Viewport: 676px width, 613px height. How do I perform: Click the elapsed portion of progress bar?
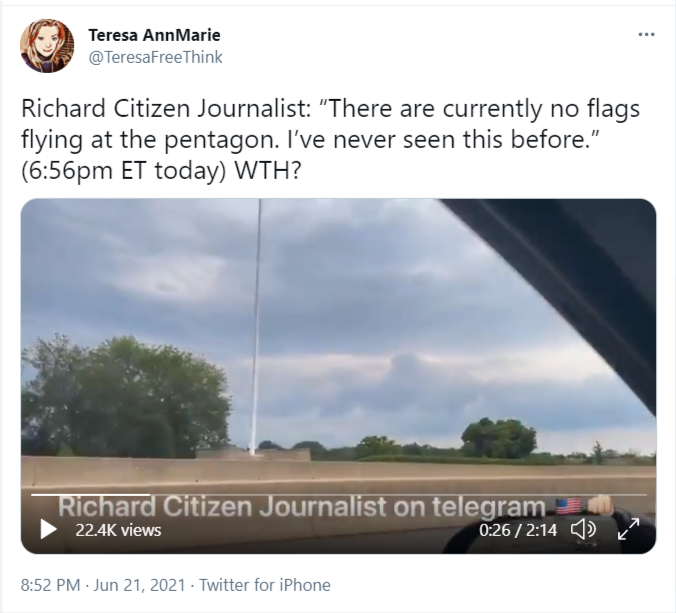91,495
